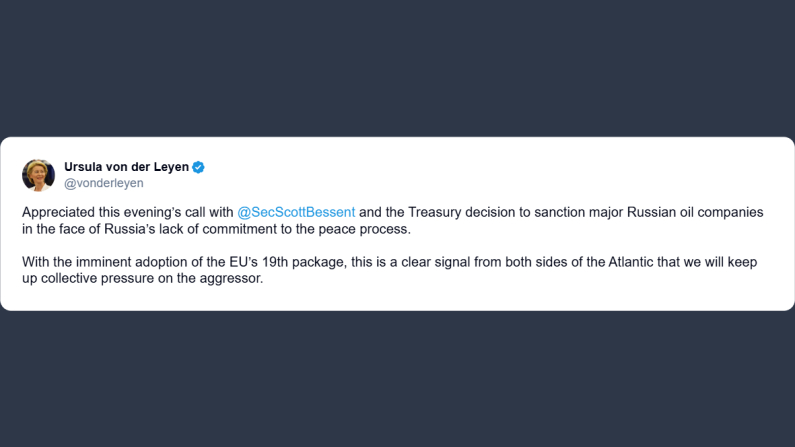This screenshot has height=447, width=795.
Task: Click the dark background below the tweet card
Action: tap(397, 380)
